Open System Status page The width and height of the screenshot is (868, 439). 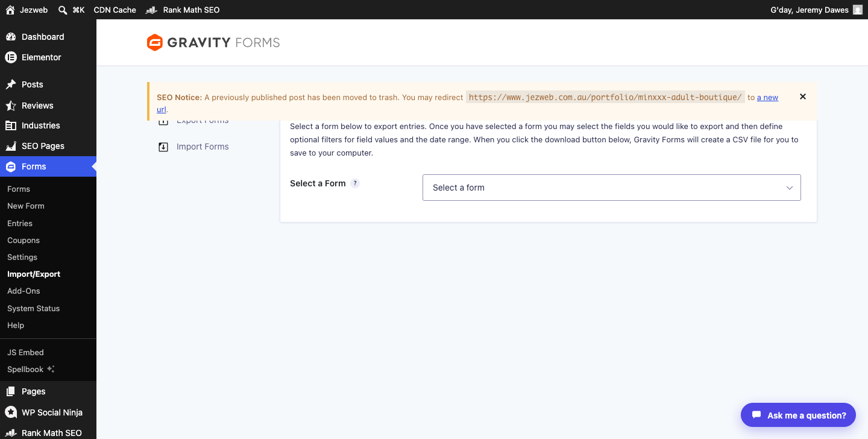point(34,308)
